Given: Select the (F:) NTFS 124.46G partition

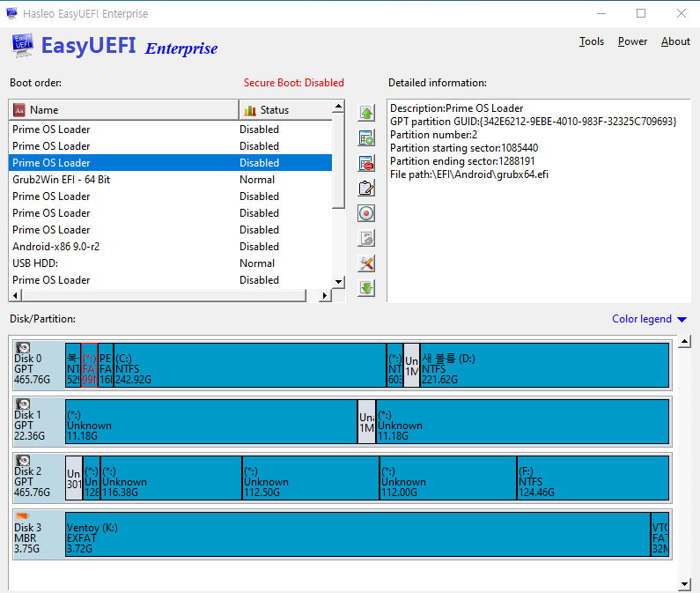Looking at the screenshot, I should pos(593,478).
